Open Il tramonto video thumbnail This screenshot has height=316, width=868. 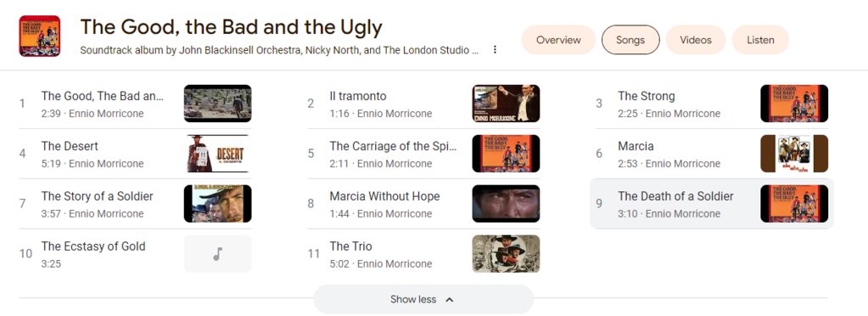[x=506, y=104]
